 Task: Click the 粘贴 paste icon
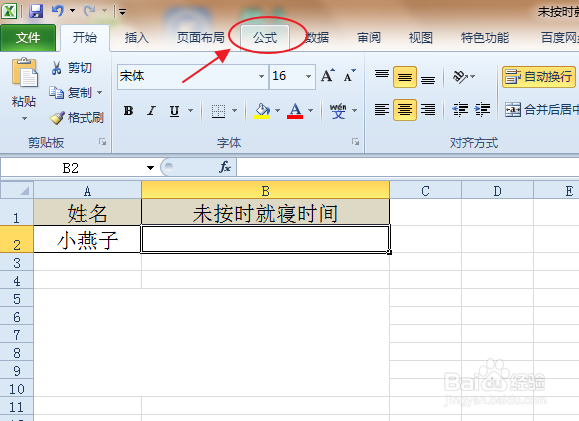[24, 72]
